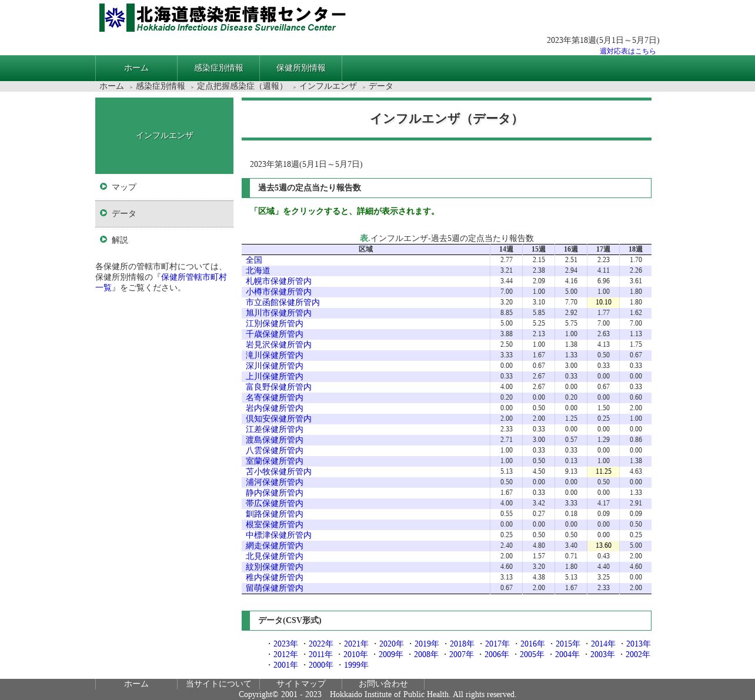755x700 pixels.
Task: Open 岩見沢保健所管内 details
Action: coord(279,344)
